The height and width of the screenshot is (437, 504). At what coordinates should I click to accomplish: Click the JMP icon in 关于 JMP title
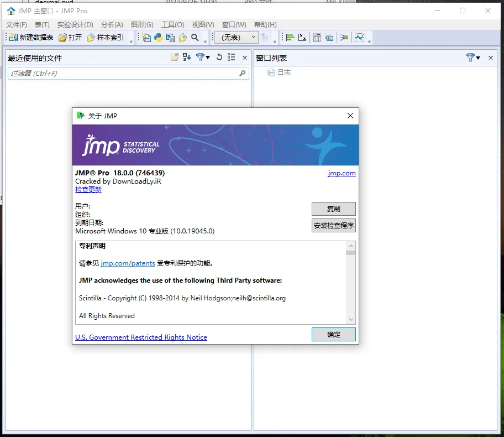[80, 116]
